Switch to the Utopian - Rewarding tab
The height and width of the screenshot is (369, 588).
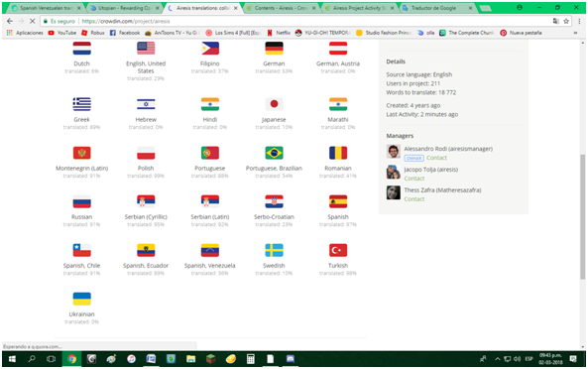pyautogui.click(x=125, y=8)
